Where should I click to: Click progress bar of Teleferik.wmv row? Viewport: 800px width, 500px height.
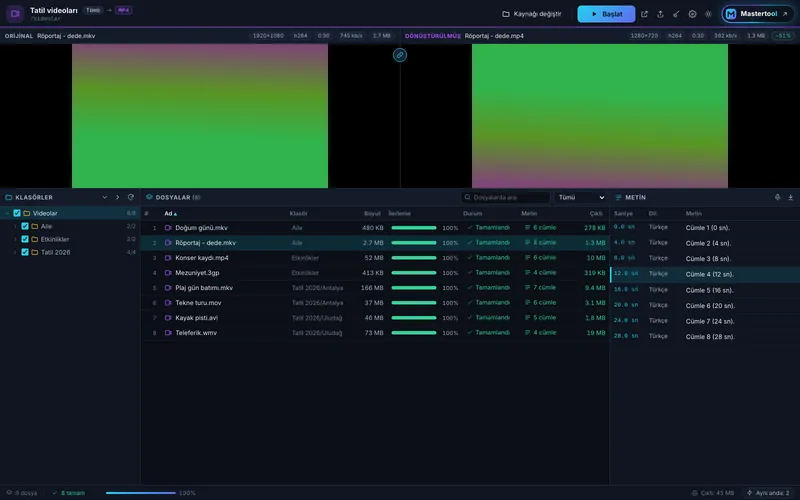point(414,333)
